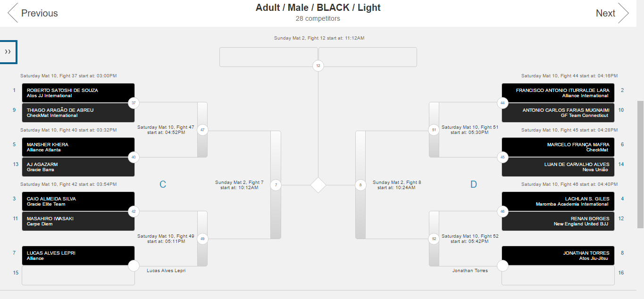Click fight 40 circle marker
Screen dimensions: 644x299
[134, 157]
